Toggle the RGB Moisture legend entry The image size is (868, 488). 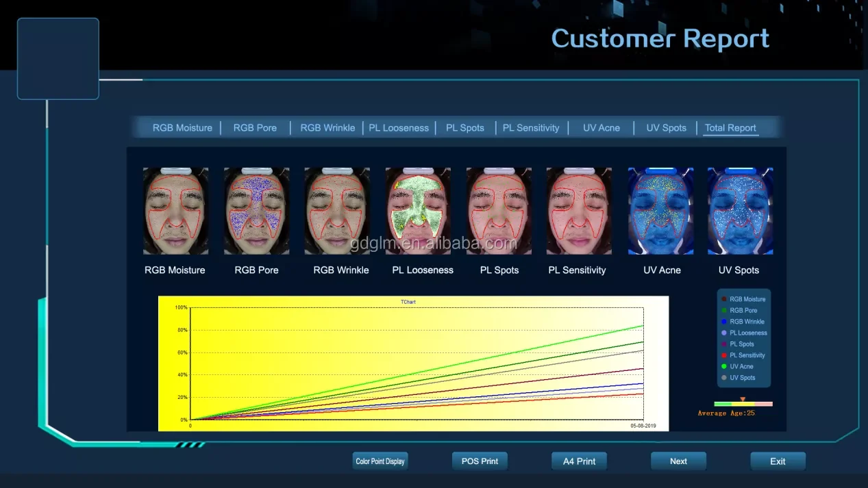[744, 298]
